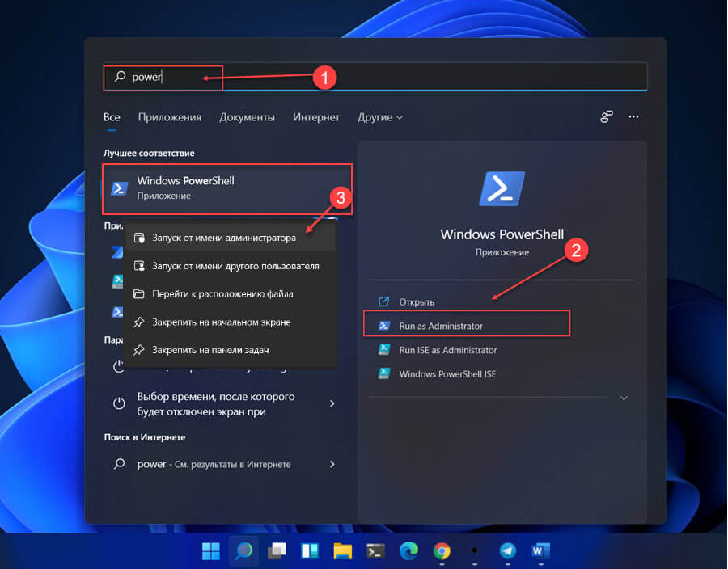Open the three-dots options menu
Viewport: 728px width, 569px height.
(633, 116)
